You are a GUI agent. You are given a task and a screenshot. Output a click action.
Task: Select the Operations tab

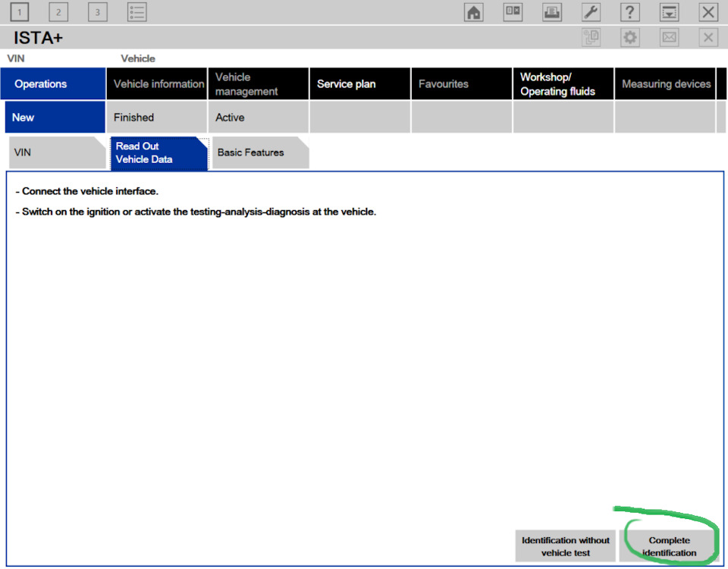click(x=53, y=83)
